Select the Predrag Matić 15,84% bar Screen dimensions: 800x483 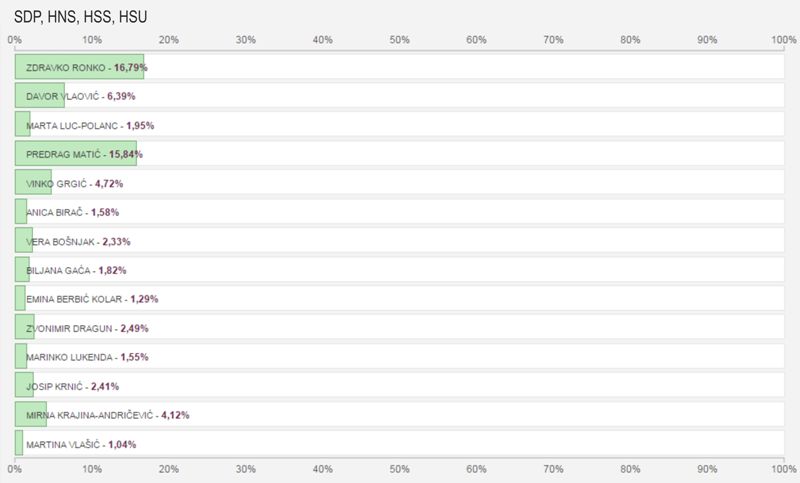coord(76,154)
